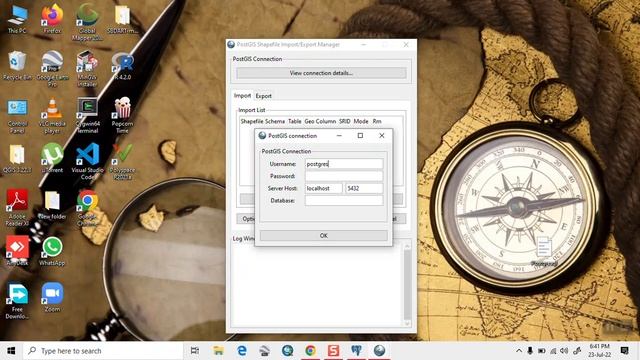Viewport: 640px width, 360px height.
Task: Close the PostGIS connection dialog
Action: [x=382, y=136]
